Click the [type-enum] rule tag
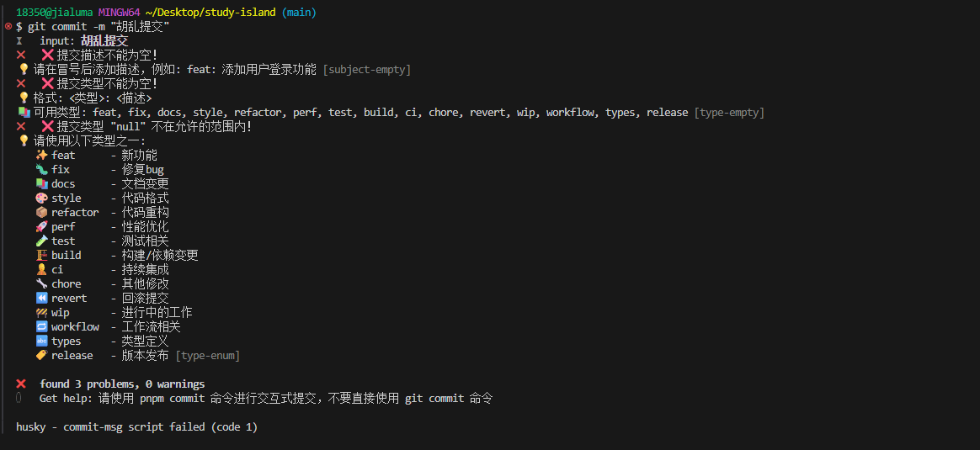 [207, 356]
